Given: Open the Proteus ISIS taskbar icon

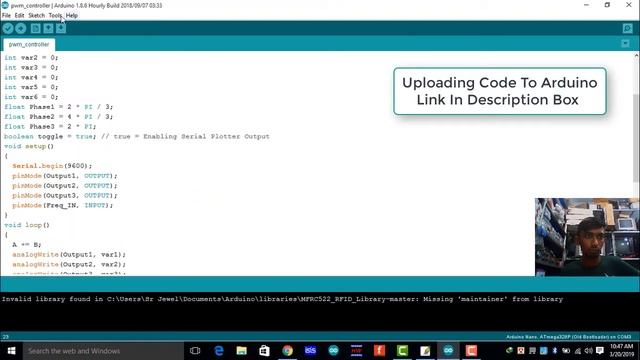Looking at the screenshot, I should pyautogui.click(x=310, y=351).
